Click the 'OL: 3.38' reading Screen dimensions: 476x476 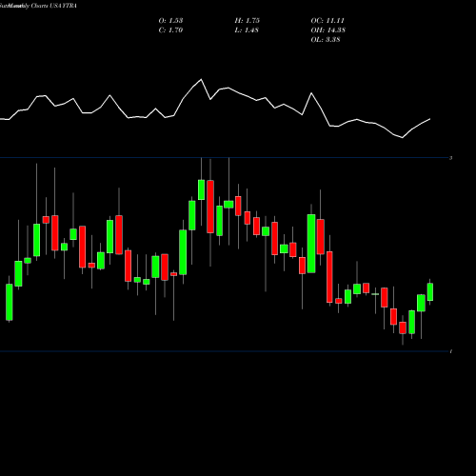click(326, 40)
